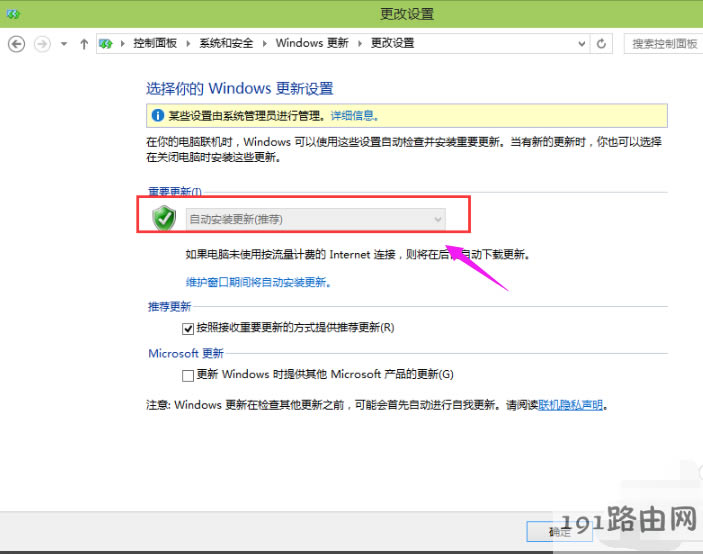703x554 pixels.
Task: Click the 确定 button
Action: [560, 532]
